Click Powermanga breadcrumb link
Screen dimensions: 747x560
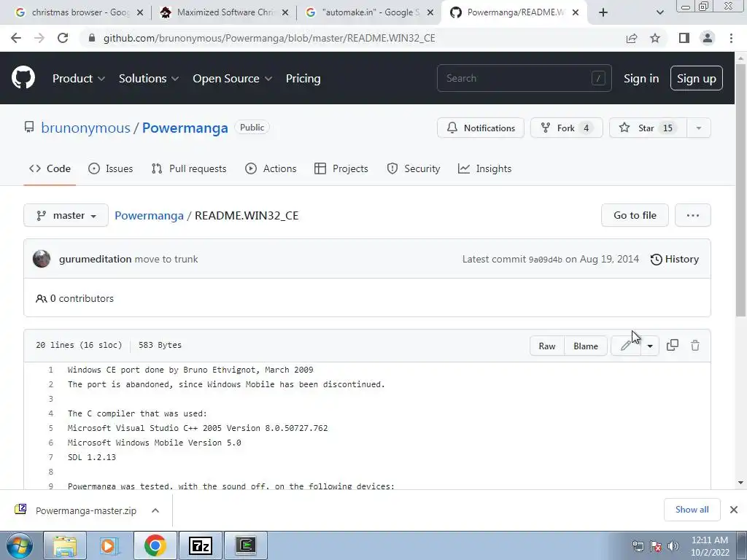pyautogui.click(x=149, y=216)
